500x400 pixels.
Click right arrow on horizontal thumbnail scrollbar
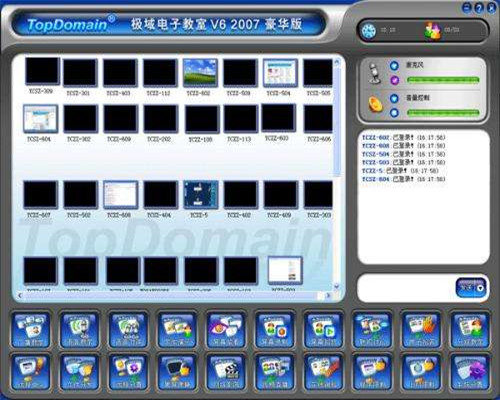(x=328, y=295)
